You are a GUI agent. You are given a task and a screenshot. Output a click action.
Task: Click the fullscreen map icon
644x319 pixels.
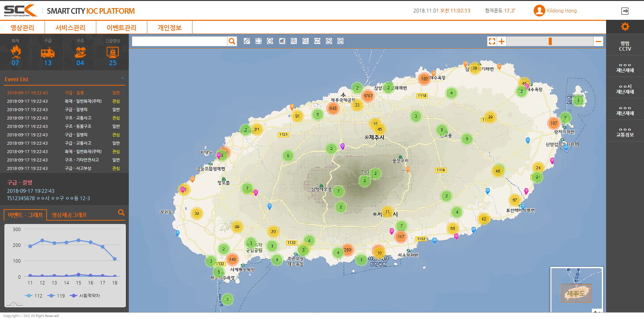(492, 41)
